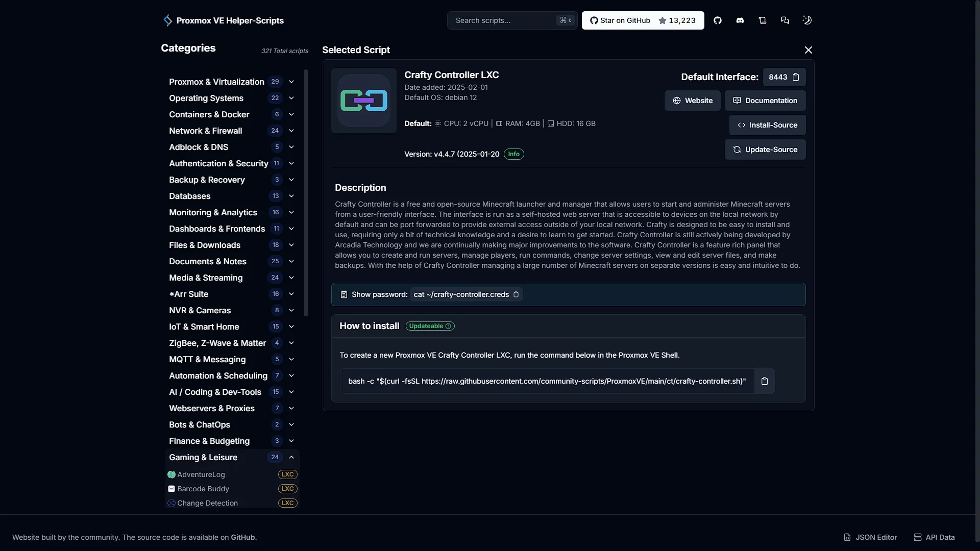Select AdventureLog script entry
980x551 pixels.
click(x=232, y=474)
